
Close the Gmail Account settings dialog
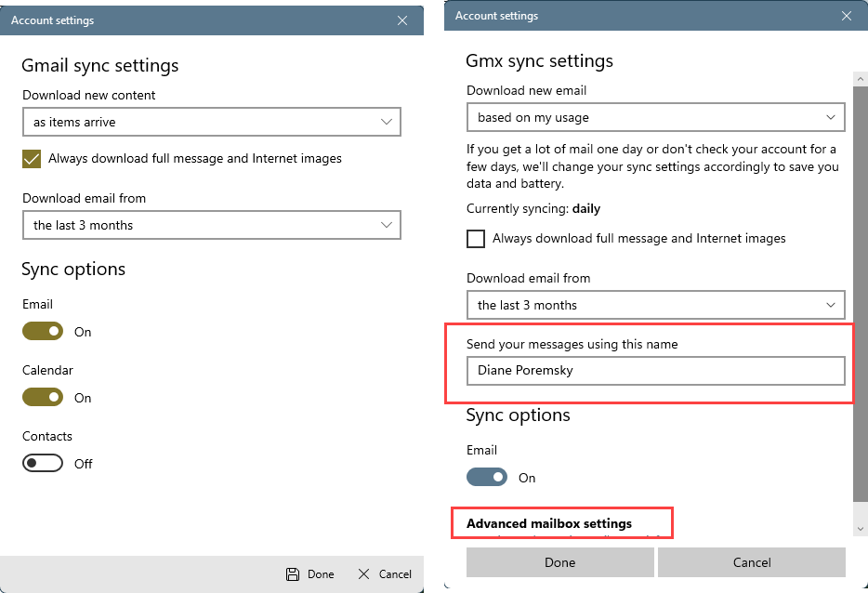coord(401,20)
